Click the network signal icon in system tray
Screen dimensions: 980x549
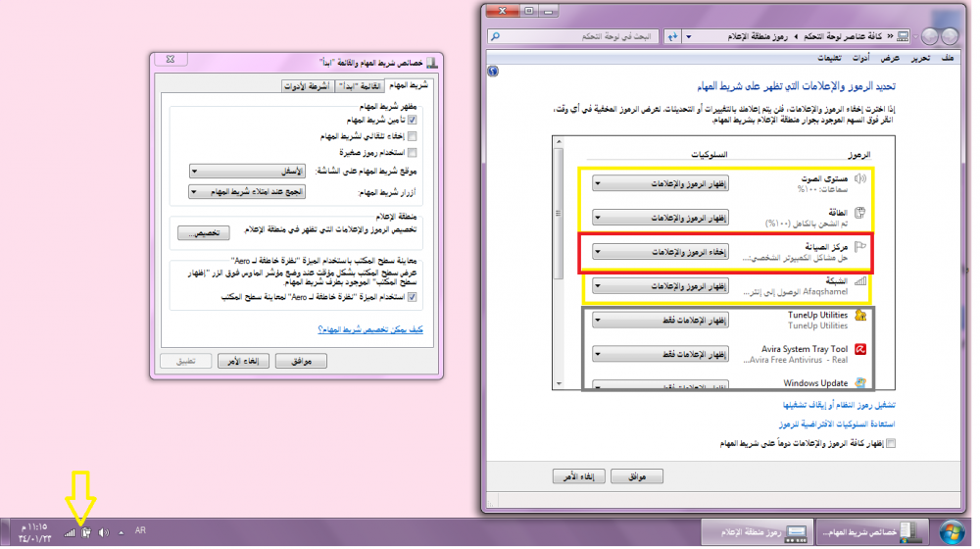click(69, 531)
